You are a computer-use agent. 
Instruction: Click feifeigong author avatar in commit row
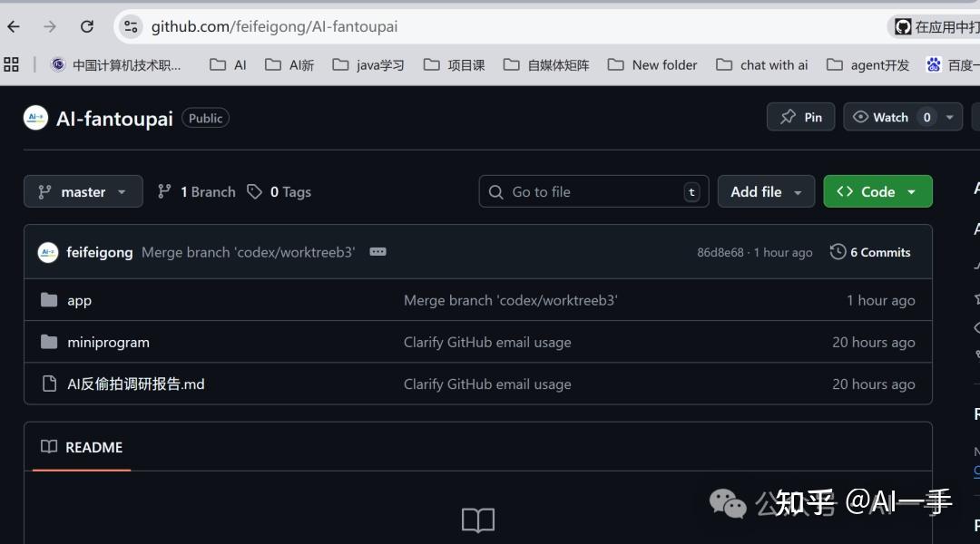pos(48,252)
